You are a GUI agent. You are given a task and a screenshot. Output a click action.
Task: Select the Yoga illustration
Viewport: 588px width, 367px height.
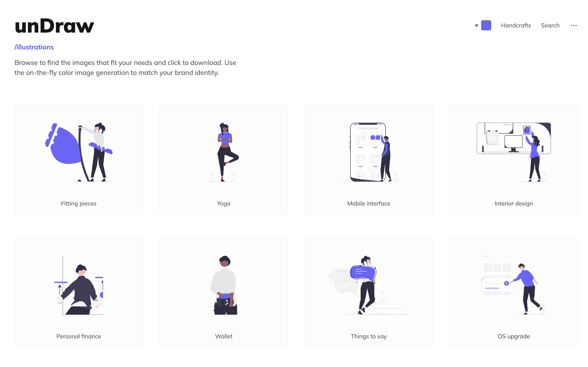point(223,152)
